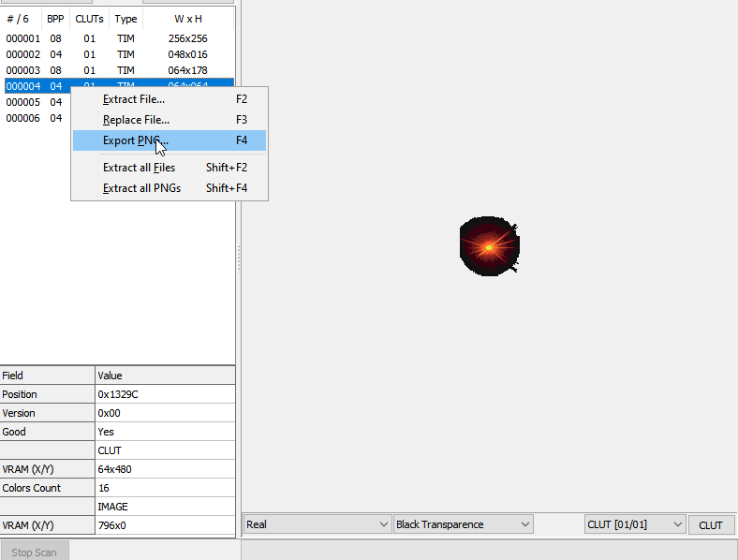Click the Type column header
Viewport: 738px width, 560px height.
(125, 19)
